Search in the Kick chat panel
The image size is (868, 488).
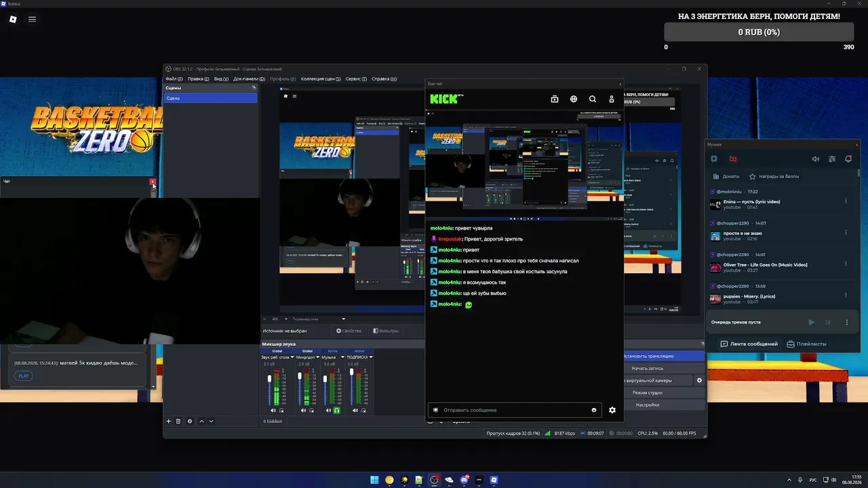coord(593,99)
